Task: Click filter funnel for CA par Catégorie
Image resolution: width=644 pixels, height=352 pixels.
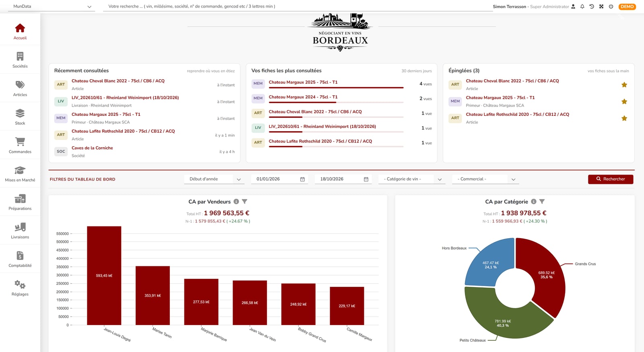Action: (542, 202)
